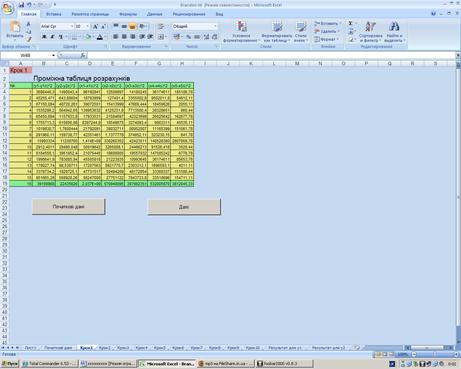The width and height of the screenshot is (461, 369).
Task: Toggle center alignment button
Action: point(124,37)
